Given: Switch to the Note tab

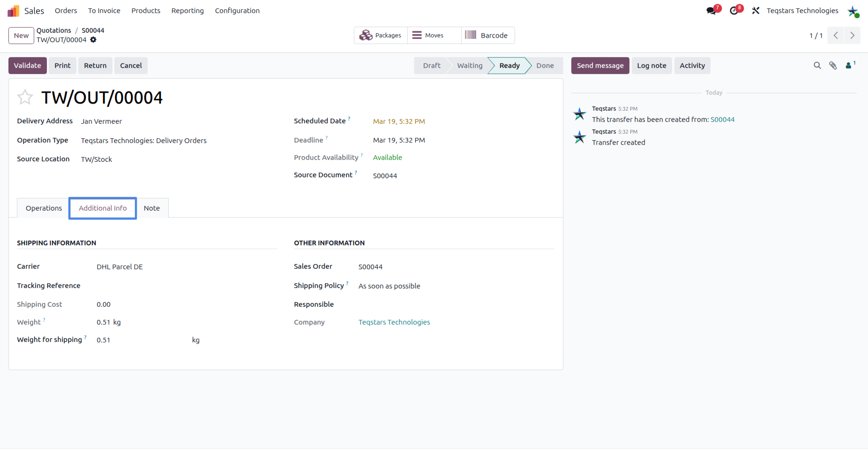Looking at the screenshot, I should click(152, 208).
